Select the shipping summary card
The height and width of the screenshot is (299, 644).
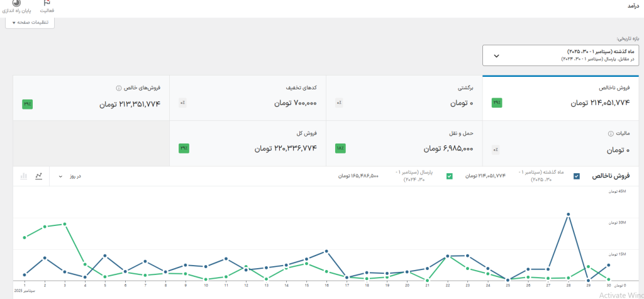pos(404,144)
